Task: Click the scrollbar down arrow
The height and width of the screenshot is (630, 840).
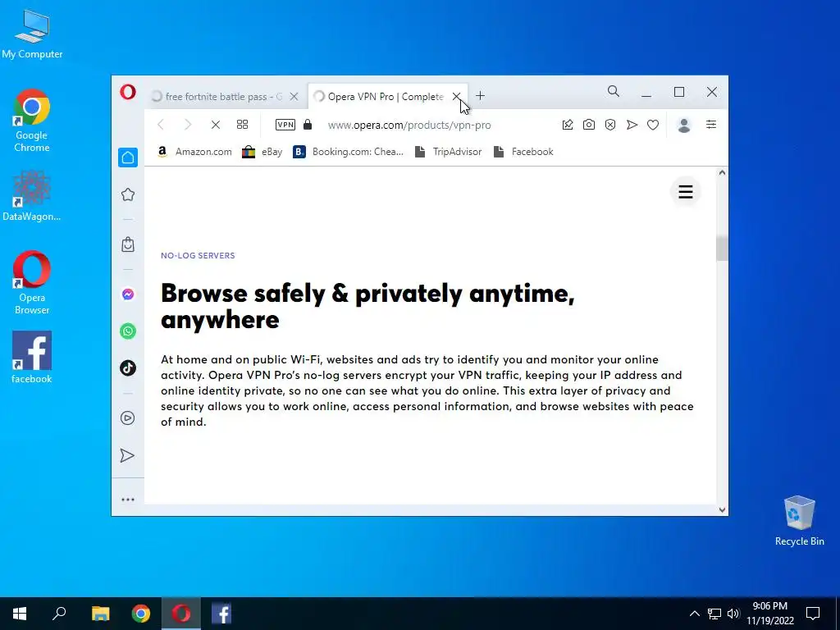Action: pos(722,510)
